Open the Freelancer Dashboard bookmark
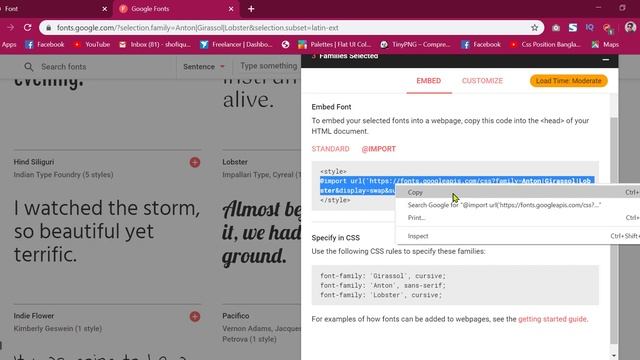 [x=236, y=44]
